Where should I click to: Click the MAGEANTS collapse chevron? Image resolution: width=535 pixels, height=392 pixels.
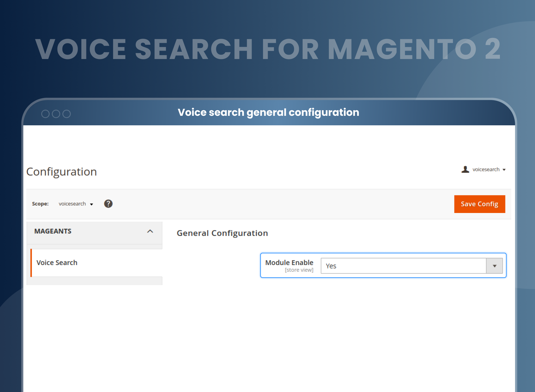(150, 231)
